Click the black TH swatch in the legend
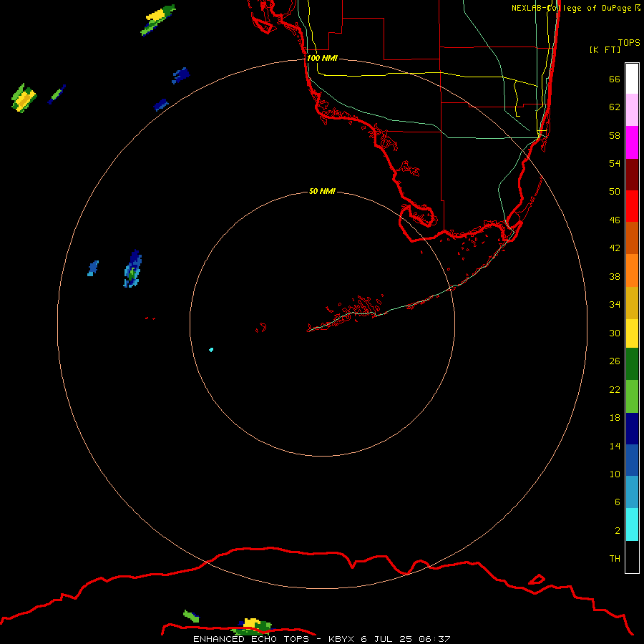Image resolution: width=644 pixels, height=644 pixels. 632,557
